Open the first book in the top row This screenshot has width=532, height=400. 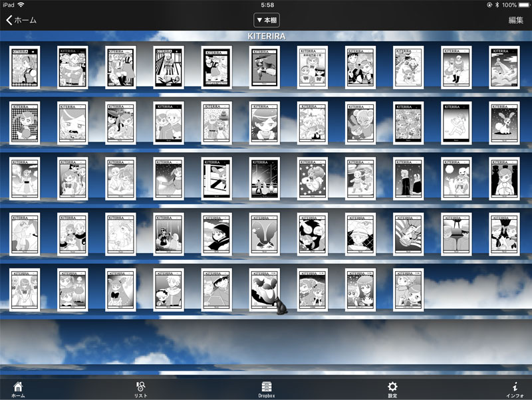coord(25,68)
